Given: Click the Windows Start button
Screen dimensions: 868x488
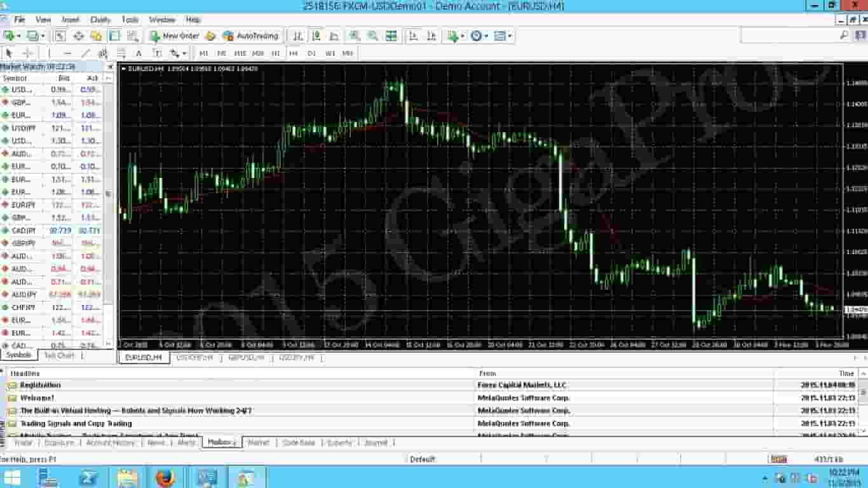Looking at the screenshot, I should point(11,477).
